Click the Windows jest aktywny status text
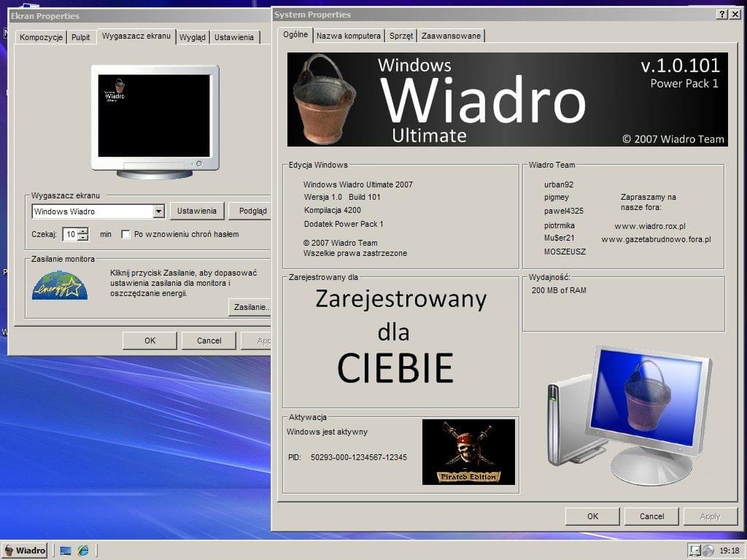This screenshot has width=747, height=560. tap(327, 432)
